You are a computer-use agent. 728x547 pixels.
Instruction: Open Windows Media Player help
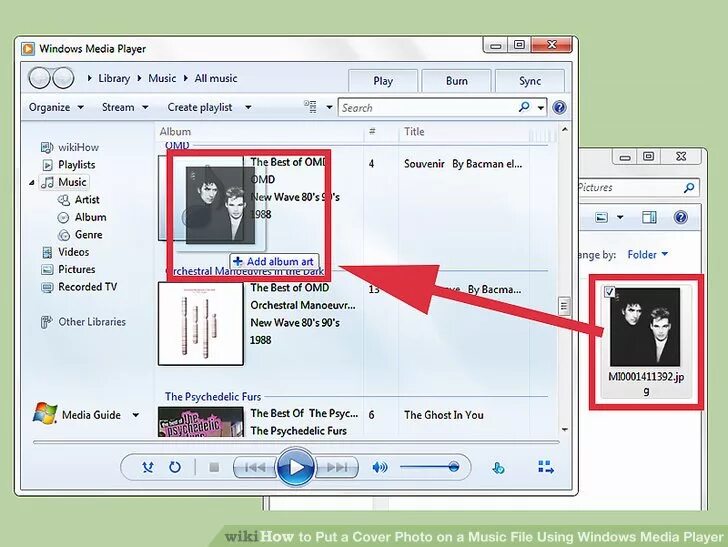coord(559,108)
